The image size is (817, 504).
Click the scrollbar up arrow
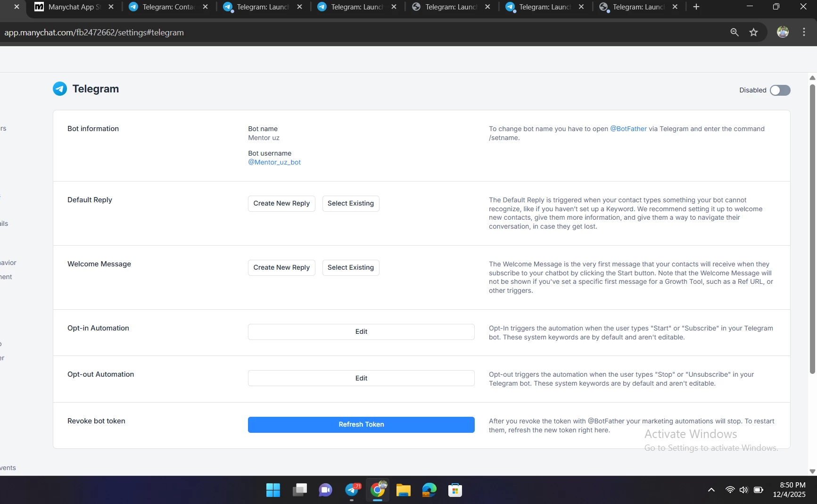coord(812,78)
